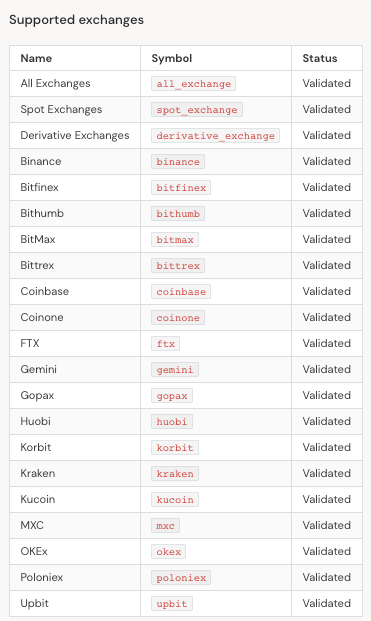Image resolution: width=371 pixels, height=621 pixels.
Task: Click the bitfinex code tag
Action: [x=181, y=188]
